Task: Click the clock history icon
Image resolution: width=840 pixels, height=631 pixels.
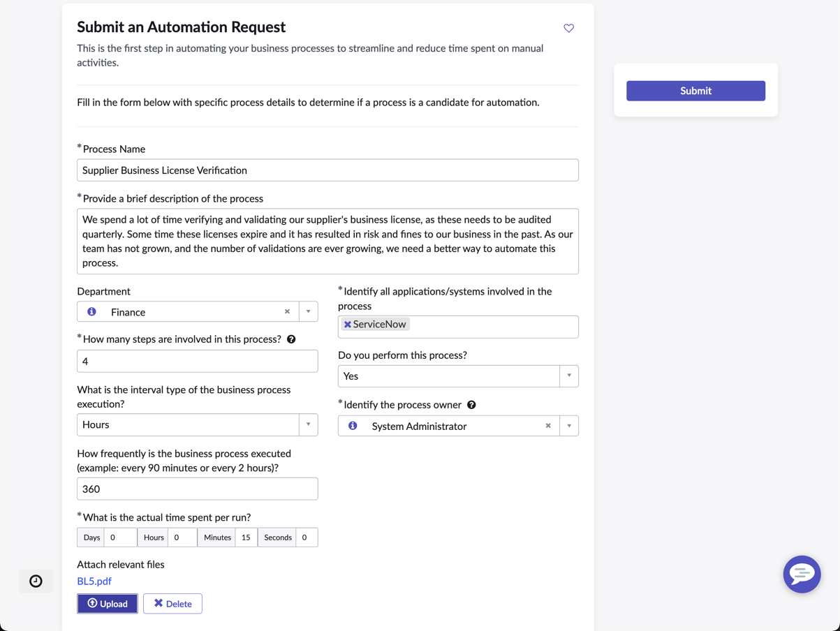Action: coord(36,581)
